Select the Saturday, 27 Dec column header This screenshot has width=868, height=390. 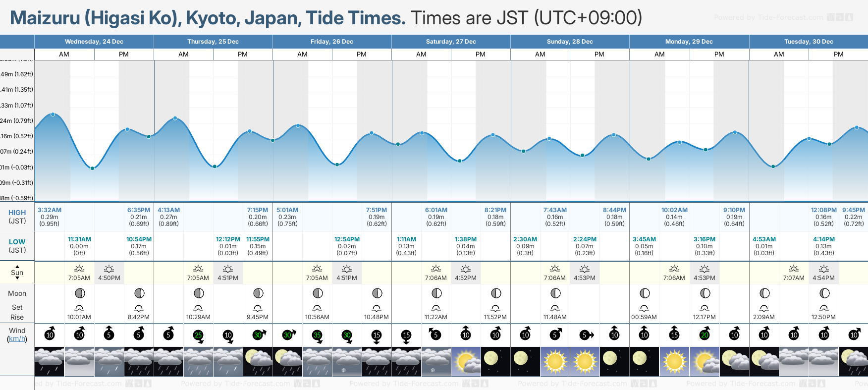click(451, 42)
